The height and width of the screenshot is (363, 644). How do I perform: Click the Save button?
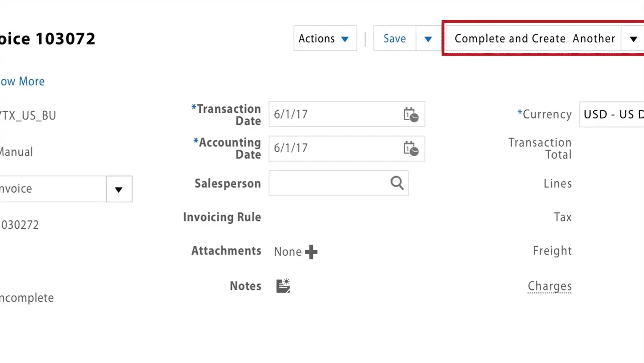(x=395, y=38)
